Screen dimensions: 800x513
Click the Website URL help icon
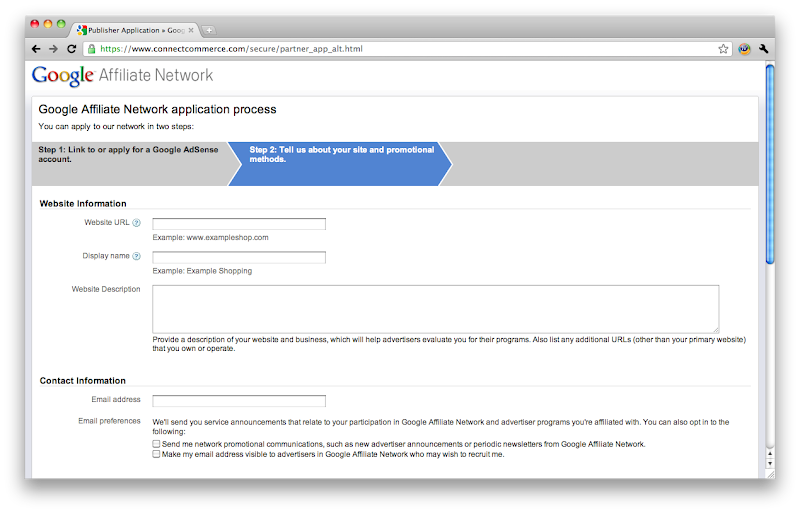136,223
